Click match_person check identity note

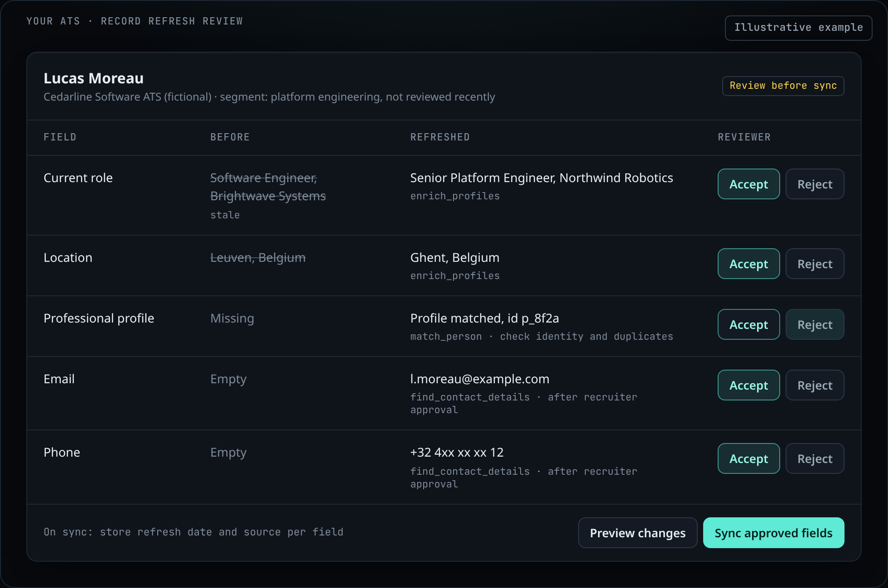point(541,336)
